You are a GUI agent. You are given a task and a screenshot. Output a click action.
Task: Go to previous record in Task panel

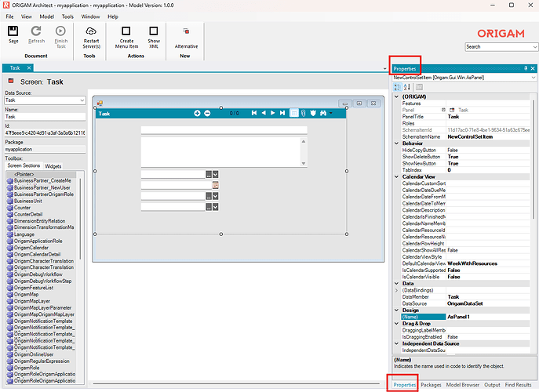point(264,113)
